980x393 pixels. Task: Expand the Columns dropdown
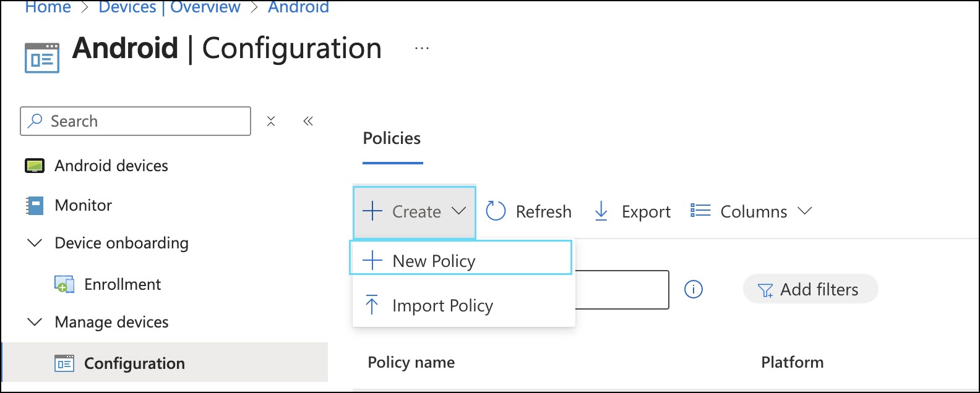point(751,212)
